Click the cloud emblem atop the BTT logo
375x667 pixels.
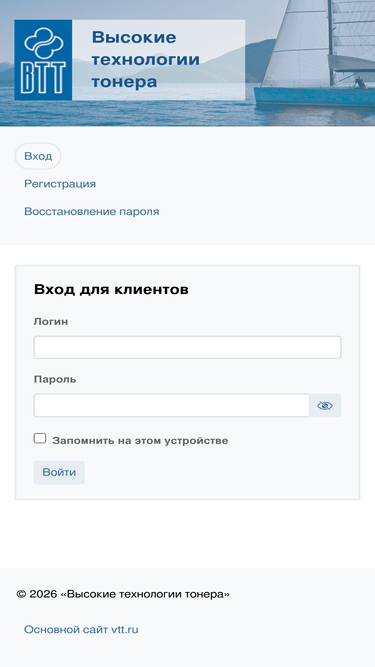(x=44, y=43)
